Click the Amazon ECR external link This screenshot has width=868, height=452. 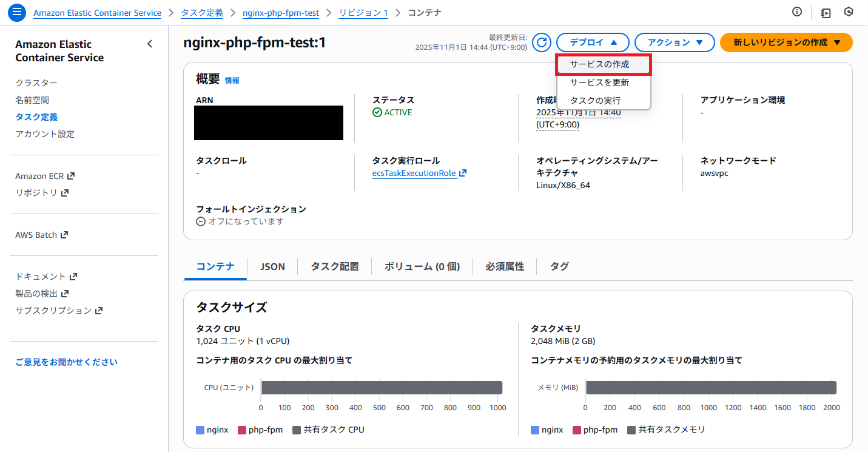click(44, 176)
